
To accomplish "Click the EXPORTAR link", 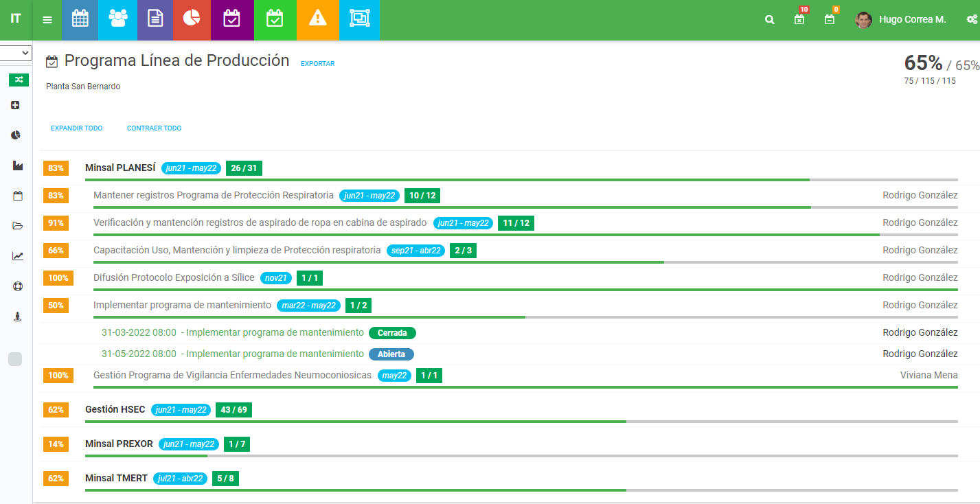I will pos(317,64).
